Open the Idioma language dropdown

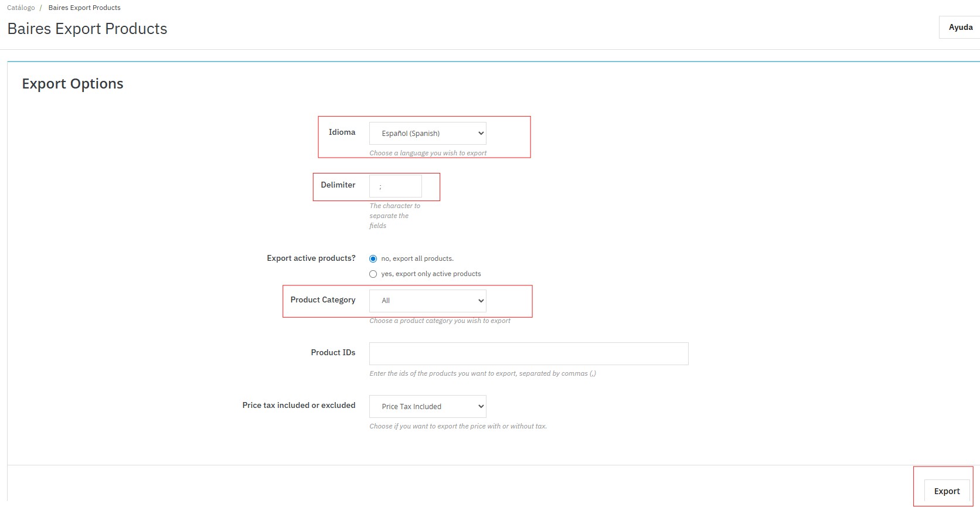tap(428, 133)
